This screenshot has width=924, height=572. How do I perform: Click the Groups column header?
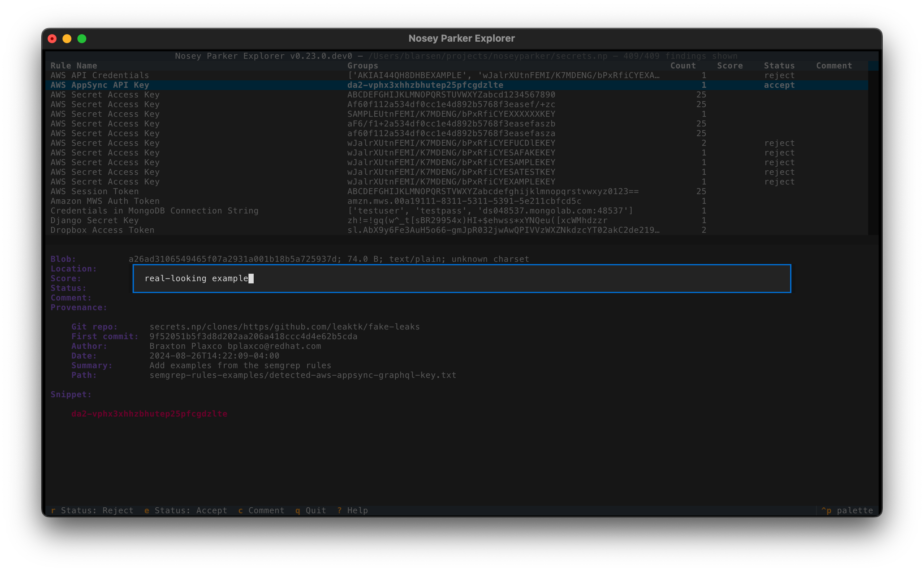(362, 66)
